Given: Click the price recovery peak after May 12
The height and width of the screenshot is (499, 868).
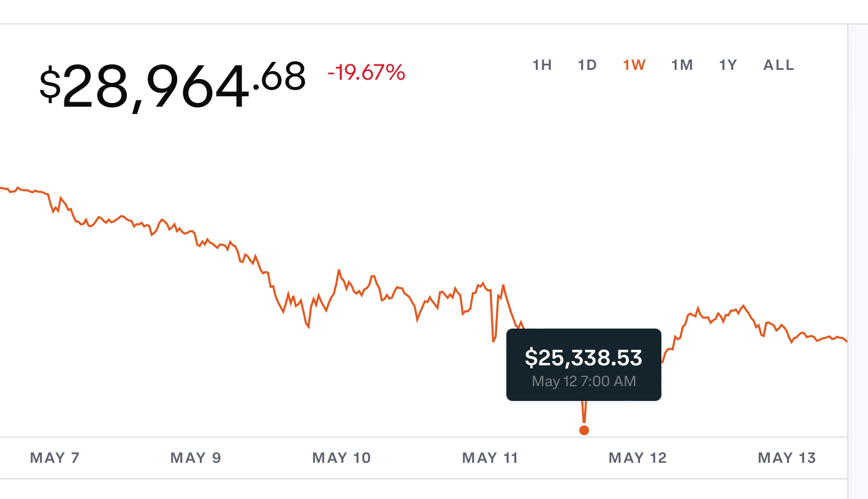Looking at the screenshot, I should (x=744, y=304).
